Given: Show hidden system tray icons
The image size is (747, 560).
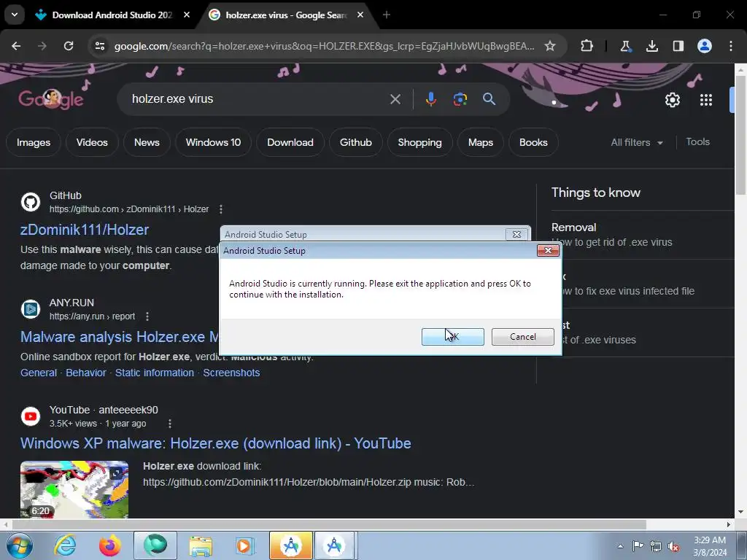Looking at the screenshot, I should (x=620, y=545).
